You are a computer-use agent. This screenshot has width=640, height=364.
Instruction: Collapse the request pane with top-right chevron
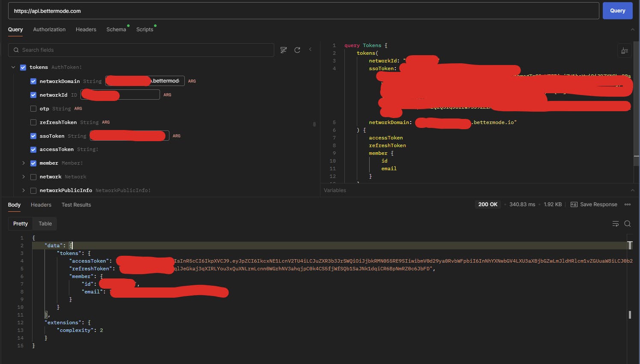coord(633,30)
